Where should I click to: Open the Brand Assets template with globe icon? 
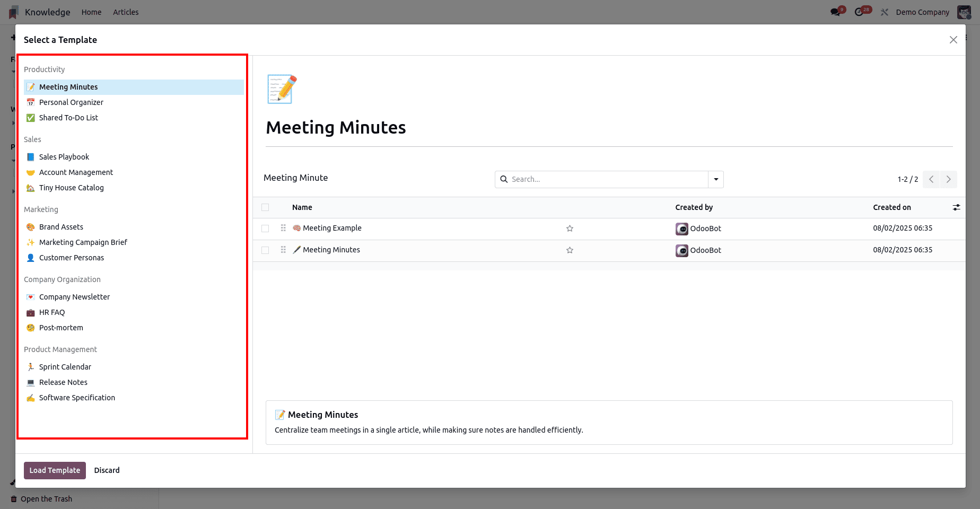61,226
